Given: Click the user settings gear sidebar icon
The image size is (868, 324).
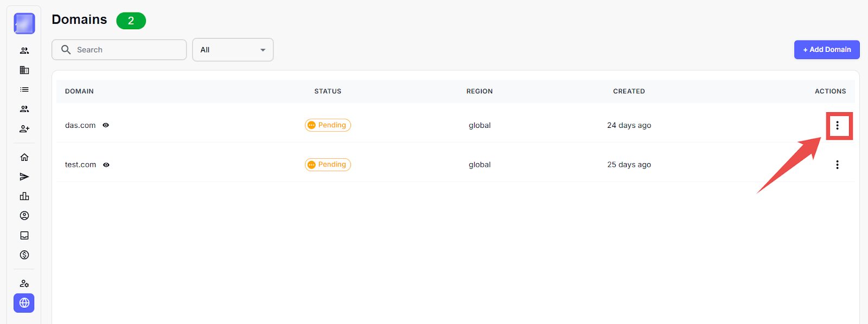Looking at the screenshot, I should pyautogui.click(x=24, y=283).
